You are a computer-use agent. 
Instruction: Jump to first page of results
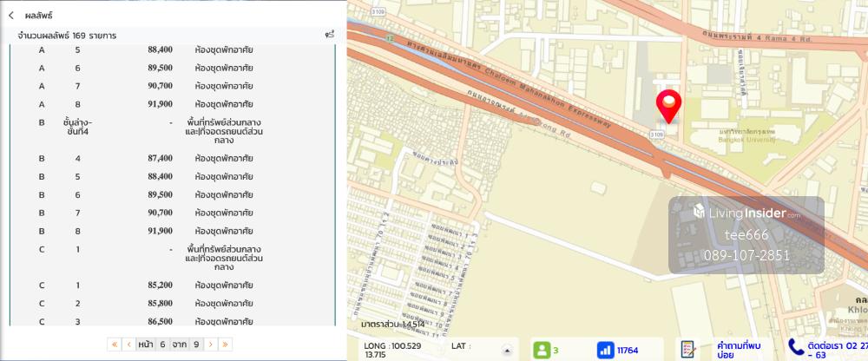pyautogui.click(x=115, y=345)
